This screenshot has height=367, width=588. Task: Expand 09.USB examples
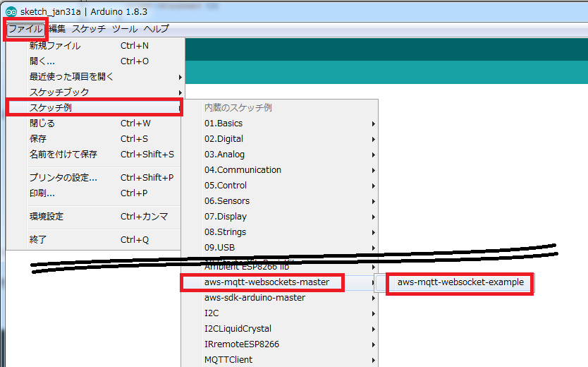pyautogui.click(x=279, y=248)
